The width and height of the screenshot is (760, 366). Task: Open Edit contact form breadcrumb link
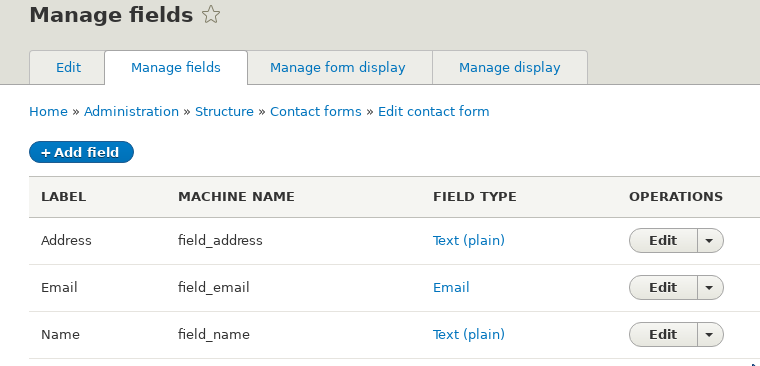pyautogui.click(x=434, y=111)
